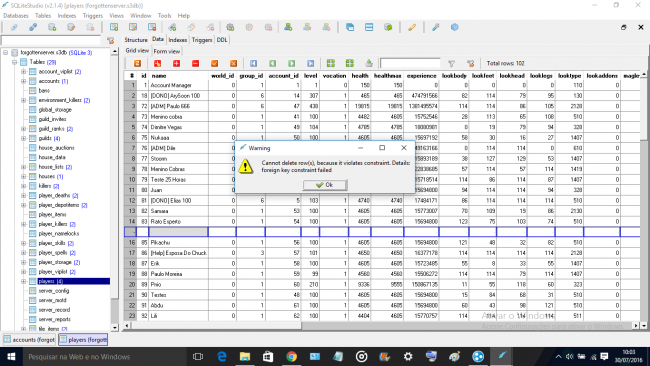
Task: Click the create view toolbar icon
Action: (288, 27)
